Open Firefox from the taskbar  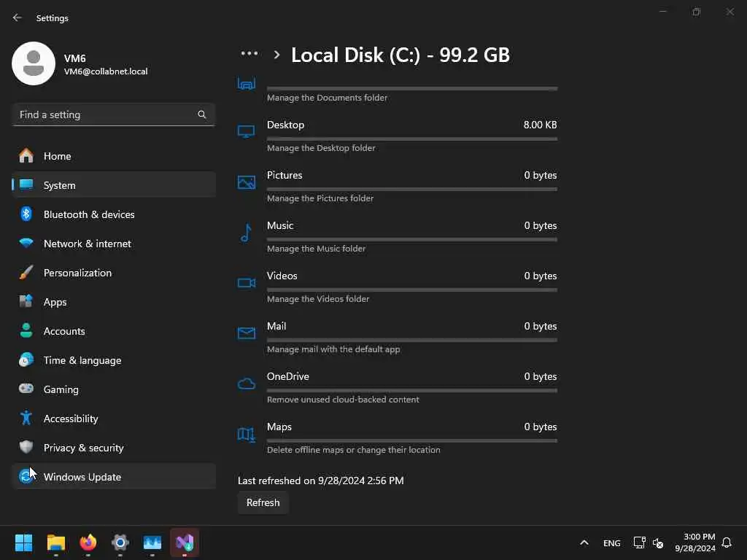click(88, 542)
